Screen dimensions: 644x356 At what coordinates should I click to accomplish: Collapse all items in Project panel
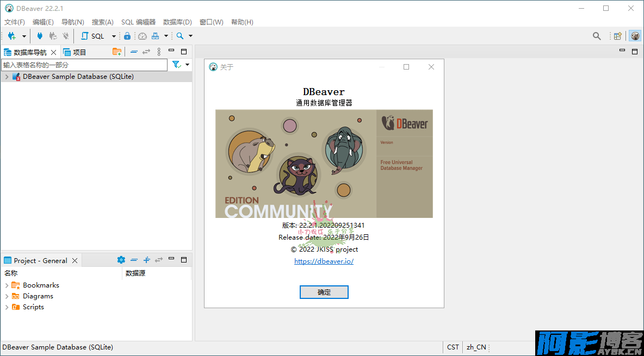coord(134,259)
